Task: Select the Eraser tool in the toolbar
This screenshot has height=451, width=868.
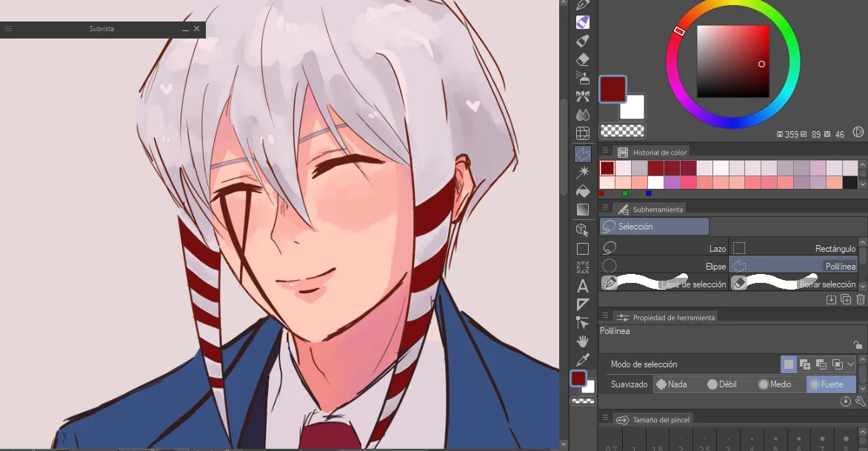Action: [582, 60]
